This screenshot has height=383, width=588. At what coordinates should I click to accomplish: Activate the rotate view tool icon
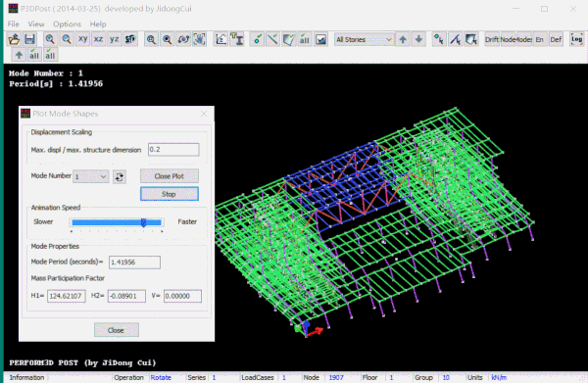(x=183, y=39)
